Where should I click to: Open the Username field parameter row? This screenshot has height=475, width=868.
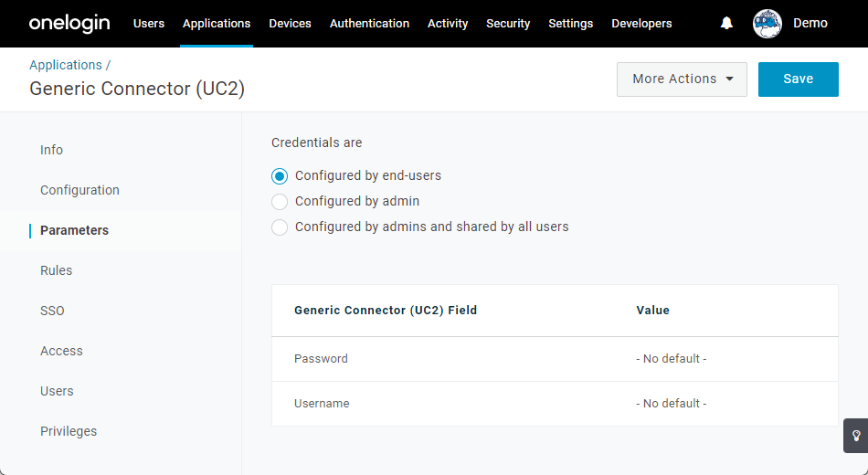click(x=555, y=404)
